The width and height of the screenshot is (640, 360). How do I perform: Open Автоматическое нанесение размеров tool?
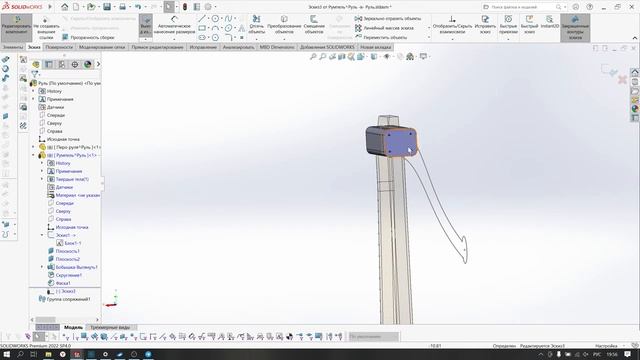tap(174, 24)
